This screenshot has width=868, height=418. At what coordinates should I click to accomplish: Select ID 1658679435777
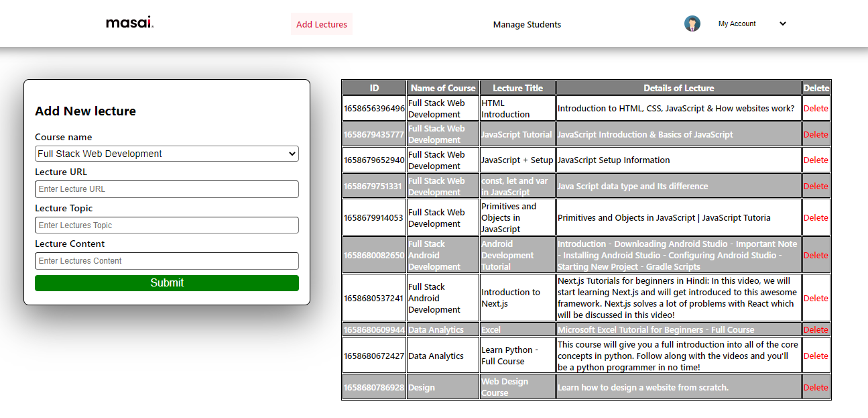click(374, 134)
